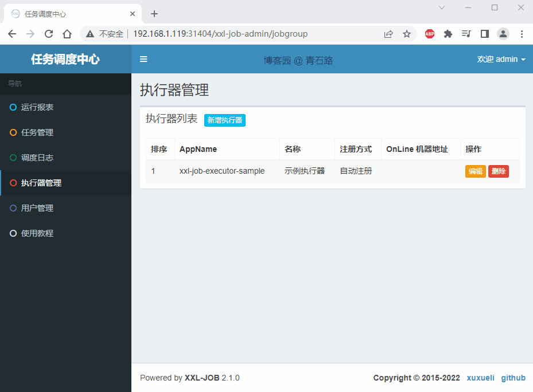Bookmark this page with the star icon
The image size is (533, 392).
(407, 34)
